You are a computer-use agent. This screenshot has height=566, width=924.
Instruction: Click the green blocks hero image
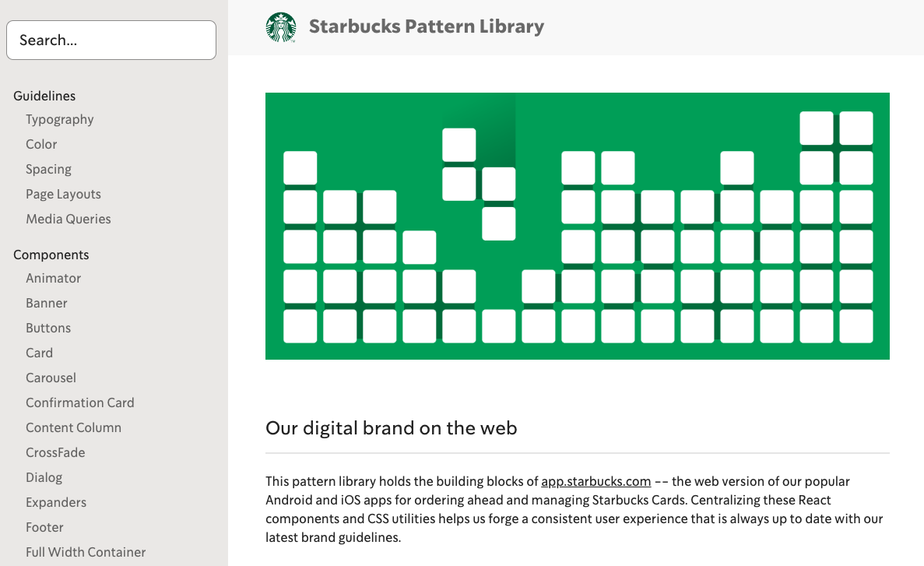[x=578, y=226]
